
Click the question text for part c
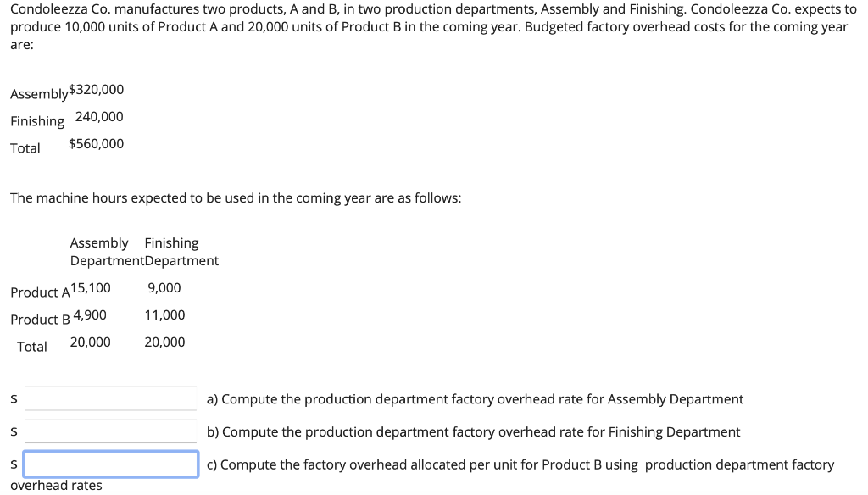(x=520, y=464)
